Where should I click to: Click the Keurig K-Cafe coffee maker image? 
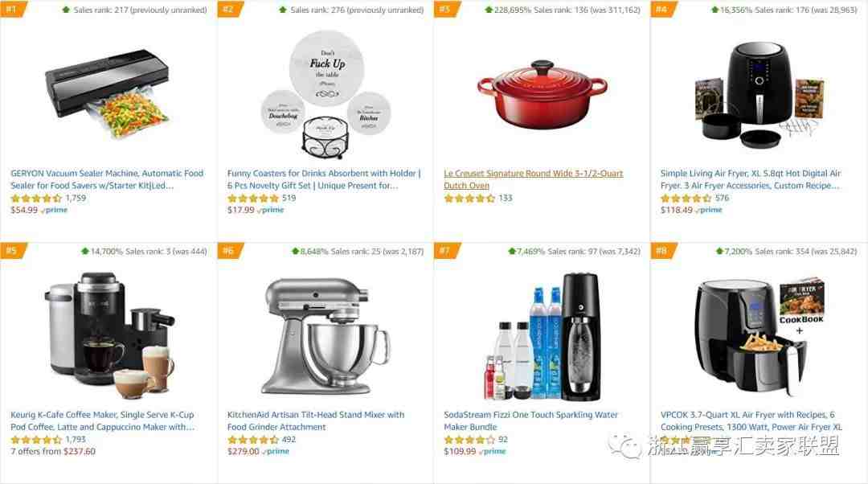pyautogui.click(x=109, y=335)
